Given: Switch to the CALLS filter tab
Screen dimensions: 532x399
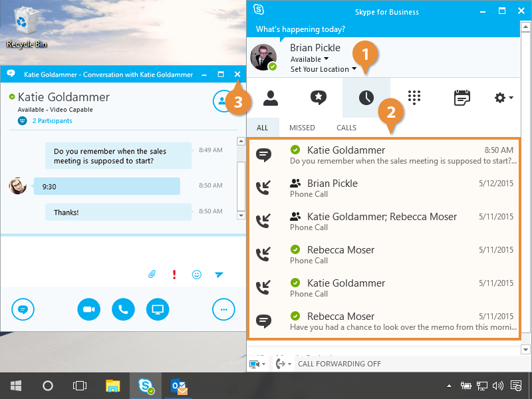Looking at the screenshot, I should click(x=346, y=128).
